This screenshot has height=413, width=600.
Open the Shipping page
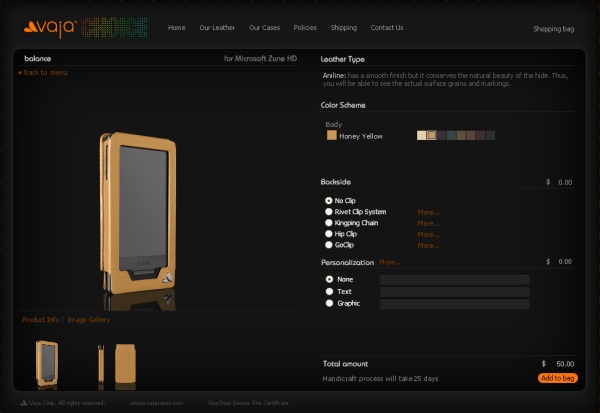(344, 28)
